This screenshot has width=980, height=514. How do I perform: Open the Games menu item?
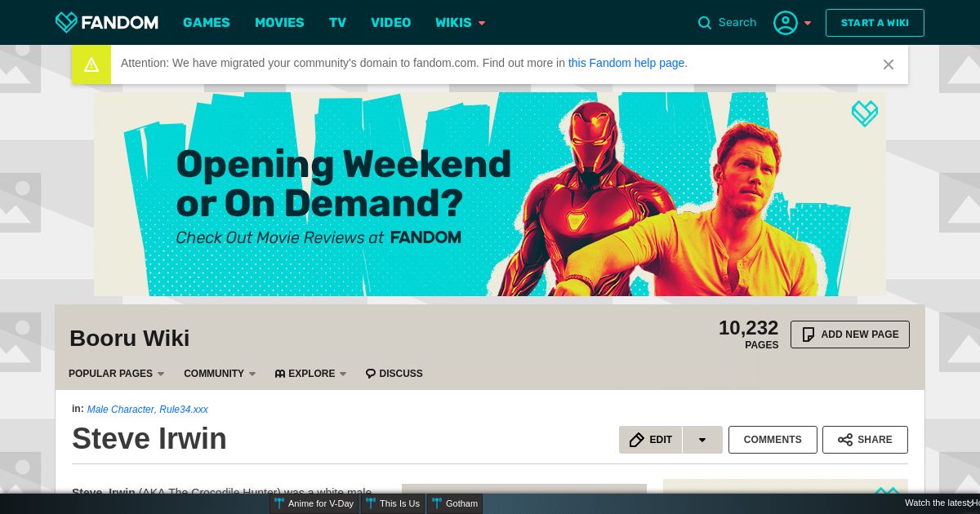coord(207,23)
